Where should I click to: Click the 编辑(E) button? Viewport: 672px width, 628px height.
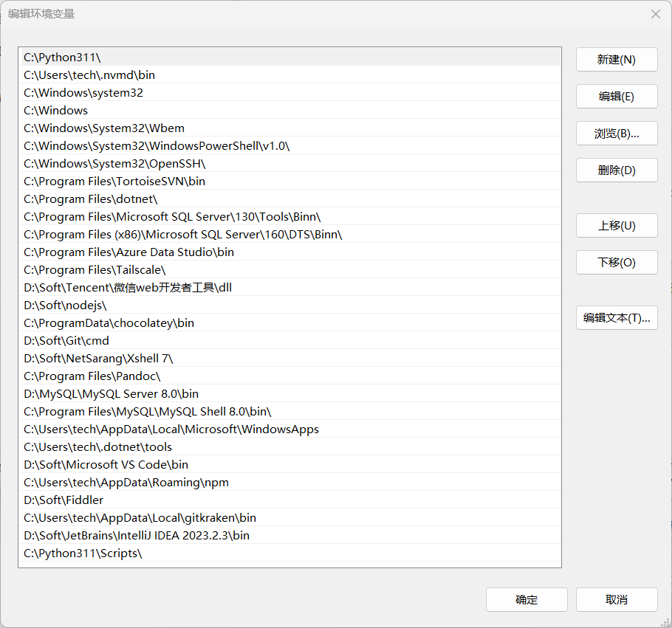pos(617,97)
